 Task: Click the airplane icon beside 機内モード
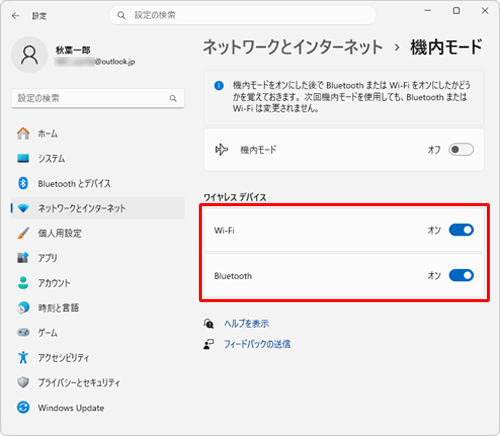pyautogui.click(x=221, y=150)
